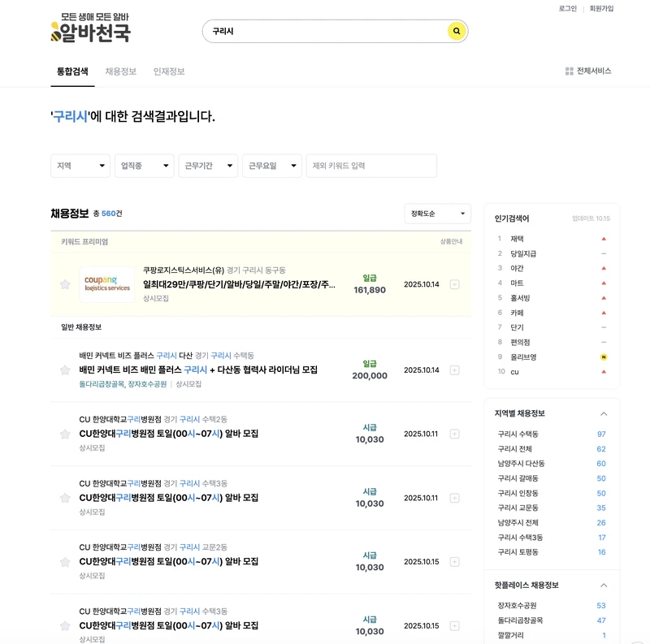650x644 pixels.
Task: Open the CU한양대구리병원점 수택2동 job title
Action: [x=169, y=434]
